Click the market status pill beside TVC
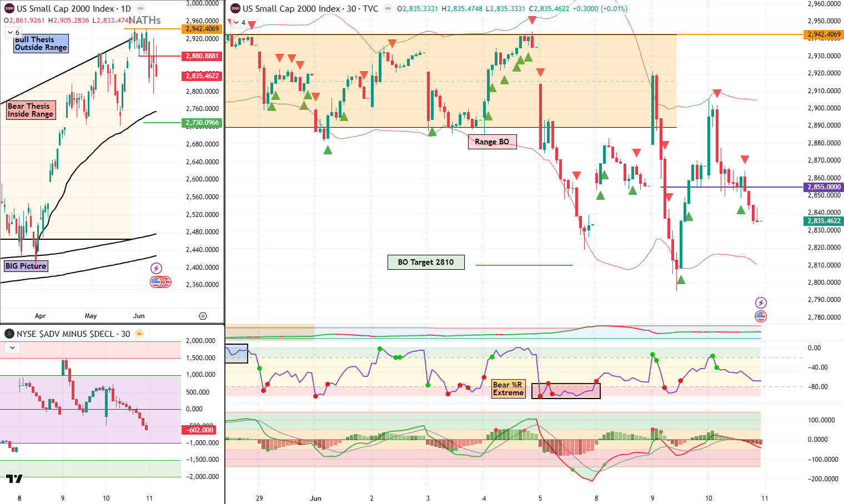844x504 pixels. 388,8
